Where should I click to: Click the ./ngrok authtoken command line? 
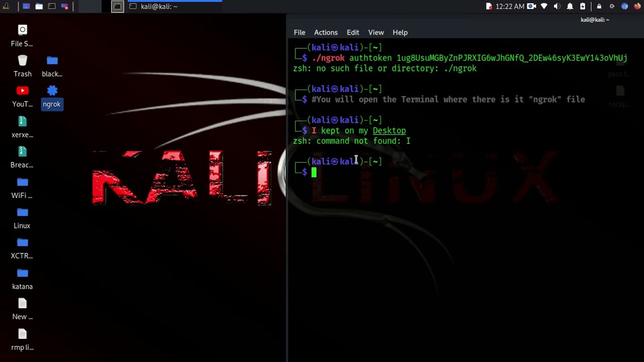[x=469, y=58]
